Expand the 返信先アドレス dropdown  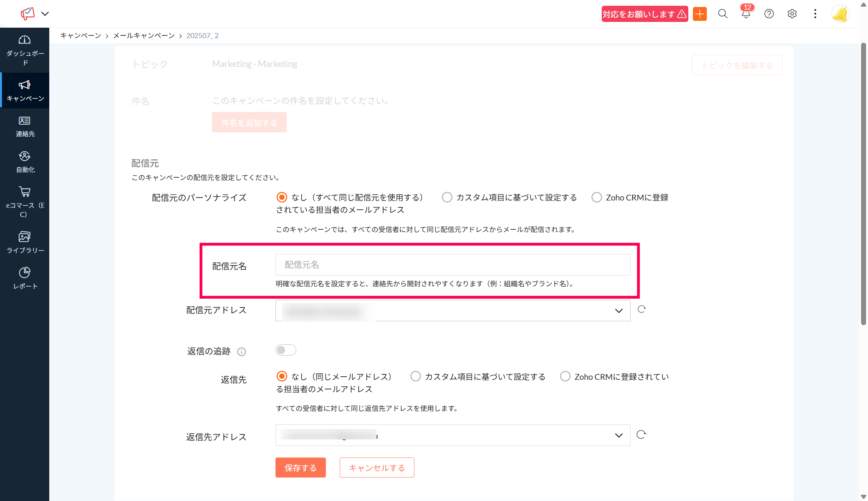tap(618, 436)
